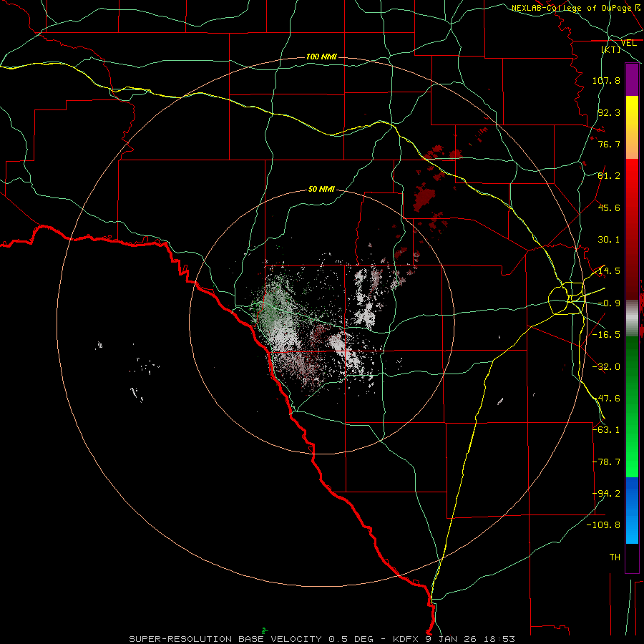Click the -32.0 value on velocity scale
This screenshot has width=644, height=644.
tap(606, 367)
